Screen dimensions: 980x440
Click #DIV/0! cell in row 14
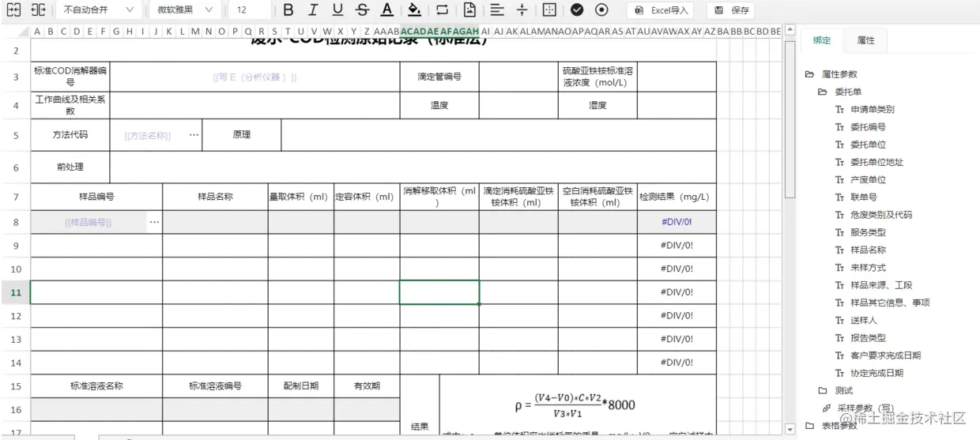coord(677,363)
